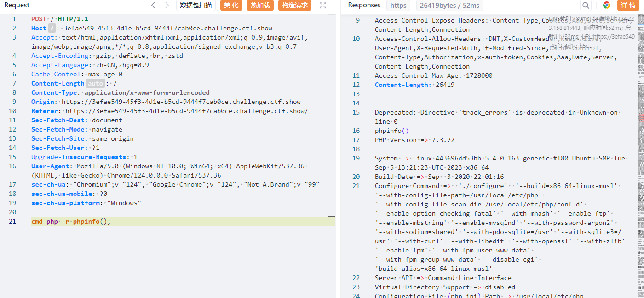Open the 详情 details button

pos(628,5)
